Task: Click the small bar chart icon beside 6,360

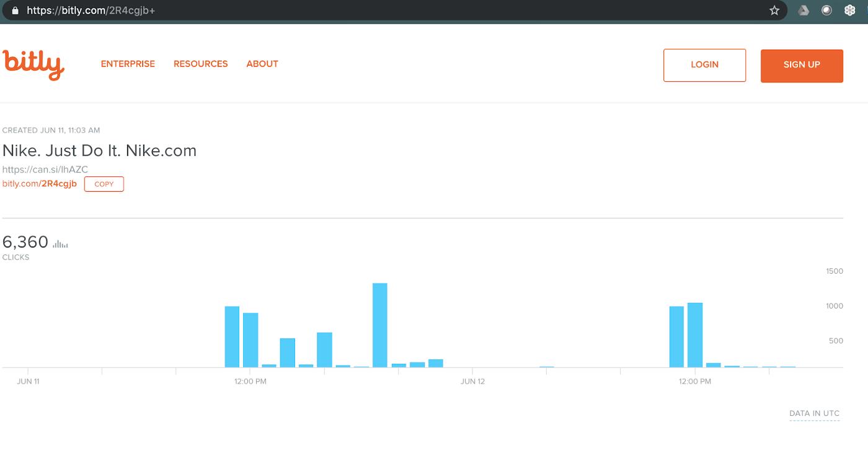Action: (x=61, y=244)
